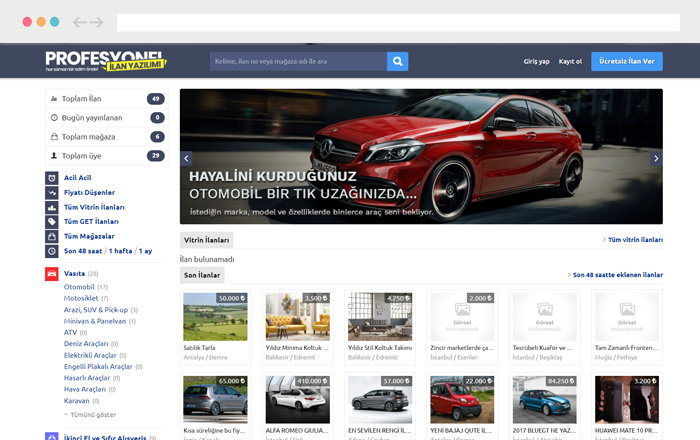Click the Toplam mağaza bag icon
The image size is (700, 440).
(54, 137)
